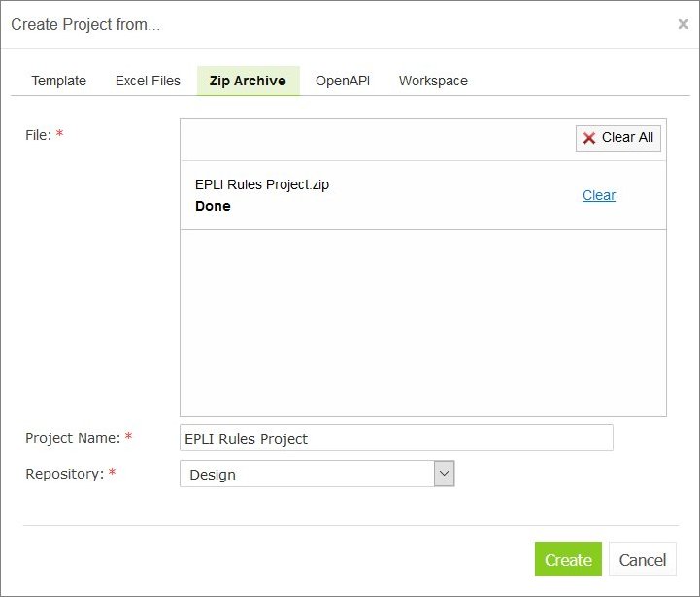This screenshot has height=597, width=700.
Task: Switch to the Workspace tab
Action: pos(433,81)
